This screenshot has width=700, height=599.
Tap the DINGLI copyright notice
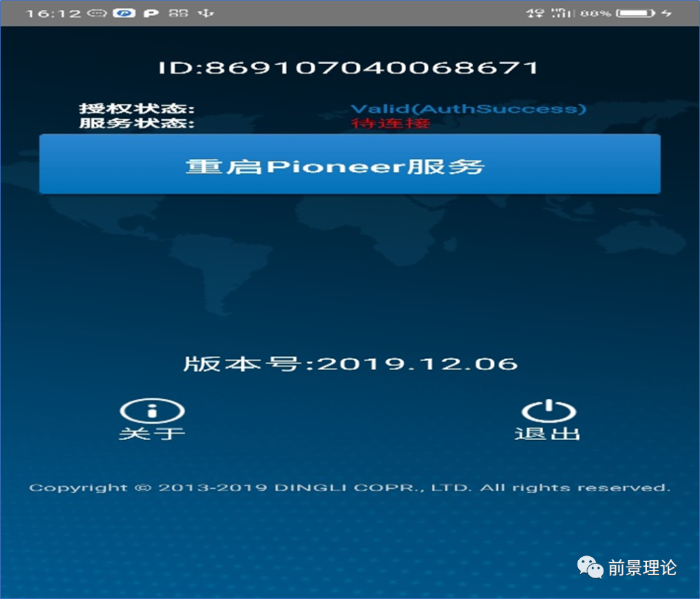(349, 487)
